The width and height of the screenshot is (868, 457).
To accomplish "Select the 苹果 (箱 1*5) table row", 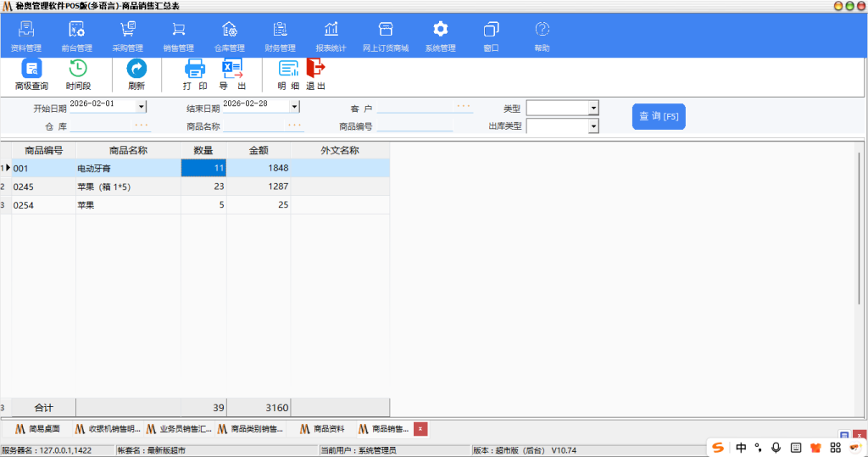I will tap(127, 187).
